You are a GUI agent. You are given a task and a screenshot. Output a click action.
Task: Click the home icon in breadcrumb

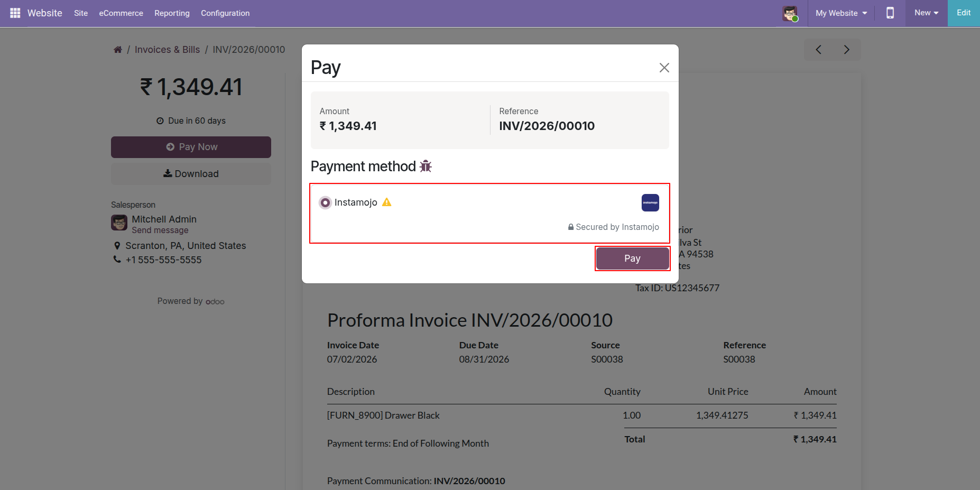point(118,50)
